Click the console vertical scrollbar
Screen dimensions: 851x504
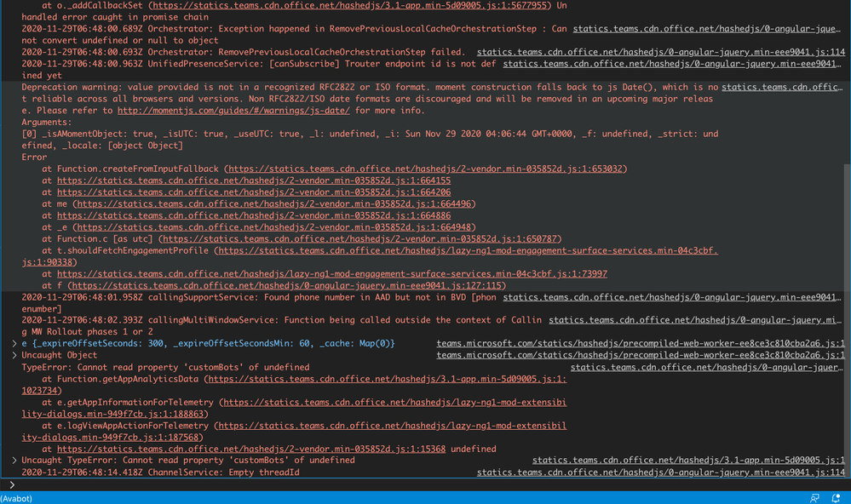(x=848, y=320)
